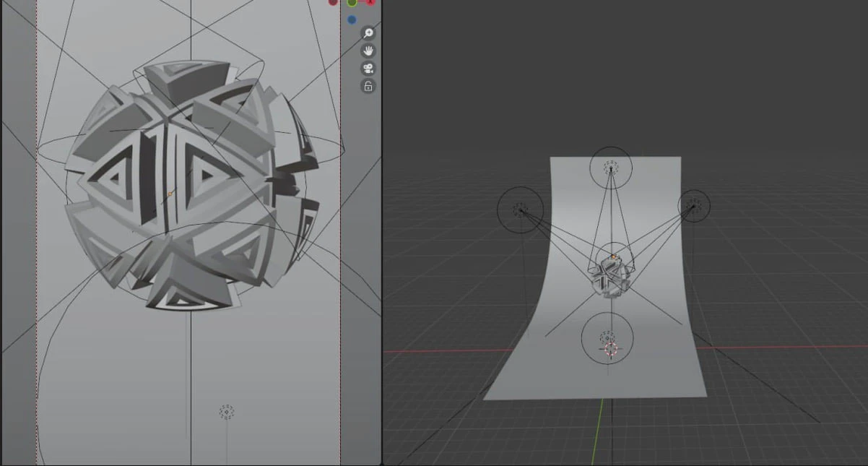Viewport: 868px width, 466px height.
Task: Select the left spot light in right viewport
Action: 520,210
